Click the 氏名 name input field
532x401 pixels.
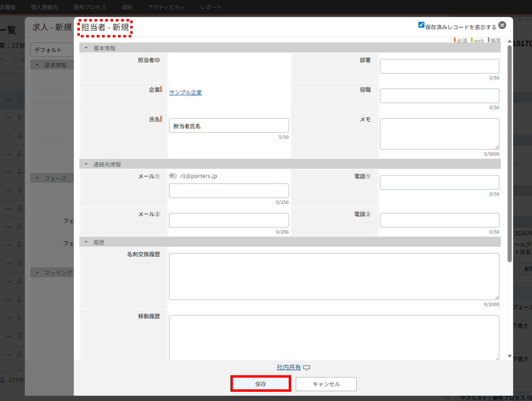point(229,126)
